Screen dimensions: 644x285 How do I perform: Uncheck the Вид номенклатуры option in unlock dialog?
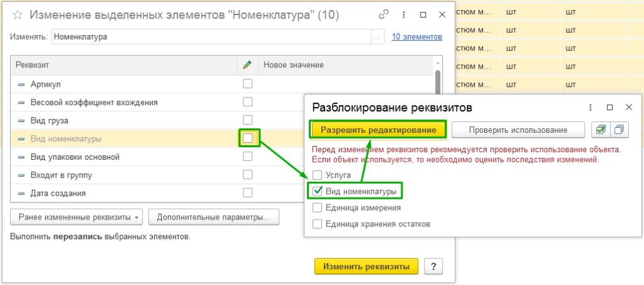coord(318,191)
